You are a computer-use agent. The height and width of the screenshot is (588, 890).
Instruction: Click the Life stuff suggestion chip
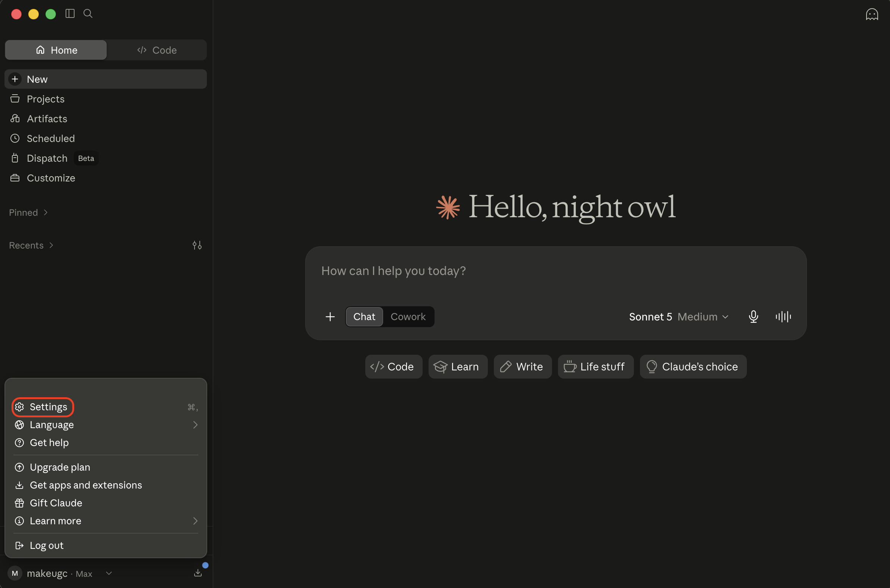pos(596,367)
